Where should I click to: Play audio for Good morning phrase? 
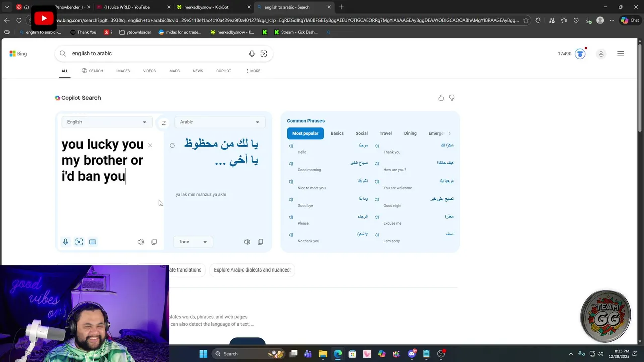291,164
